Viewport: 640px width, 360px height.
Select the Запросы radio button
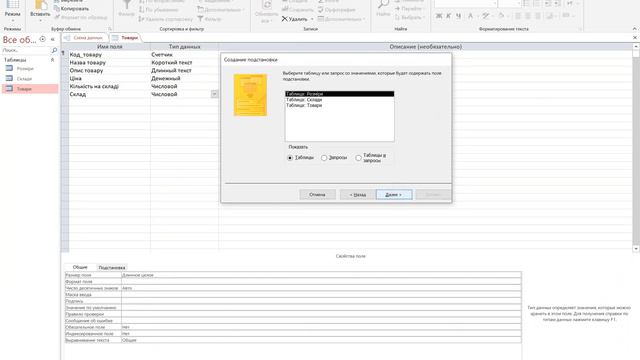(x=324, y=158)
